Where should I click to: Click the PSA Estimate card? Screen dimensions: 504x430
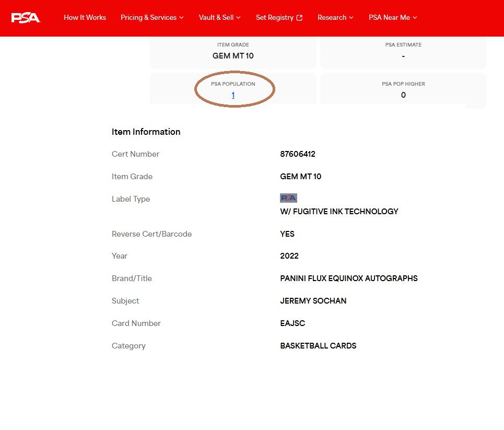(403, 51)
